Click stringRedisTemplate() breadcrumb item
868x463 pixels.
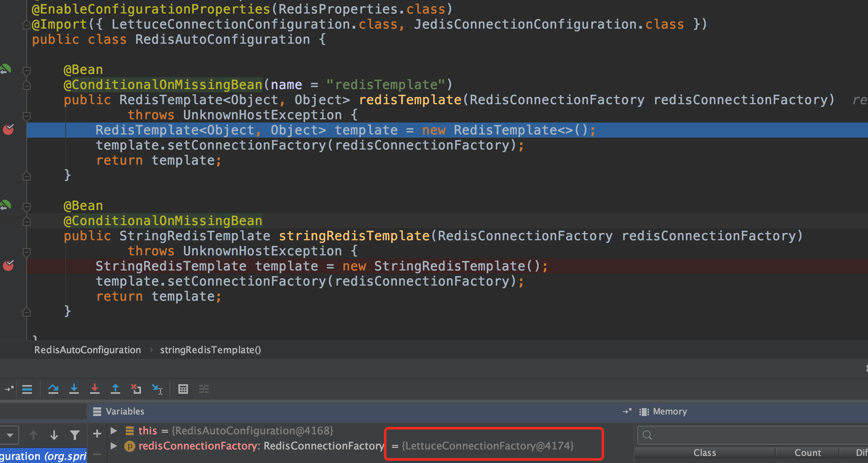(210, 350)
